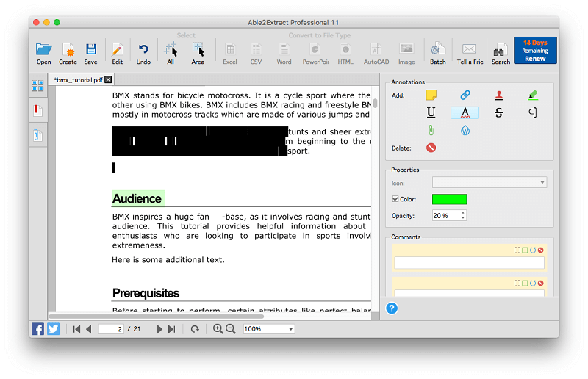Screen dimensions: 588x379
Task: Add a link annotation
Action: (x=465, y=95)
